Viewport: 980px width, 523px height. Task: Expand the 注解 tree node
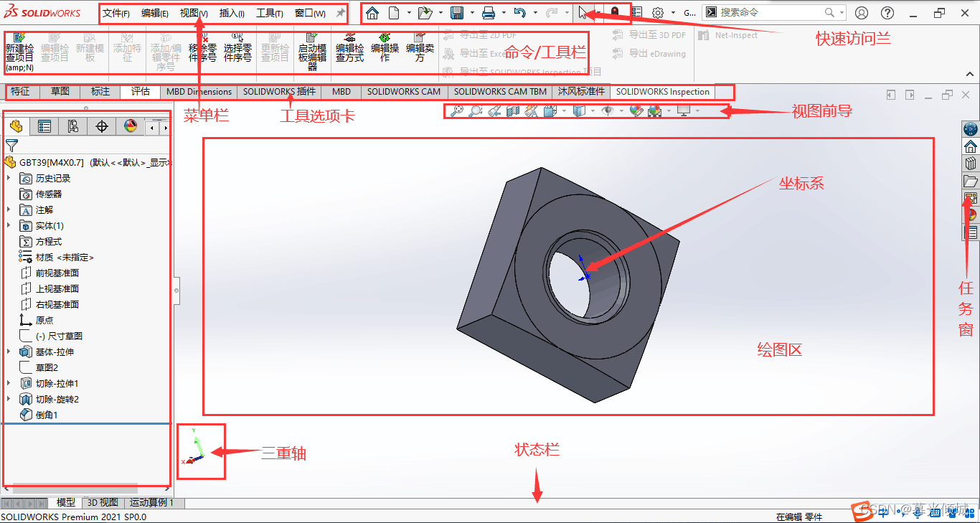pyautogui.click(x=9, y=209)
